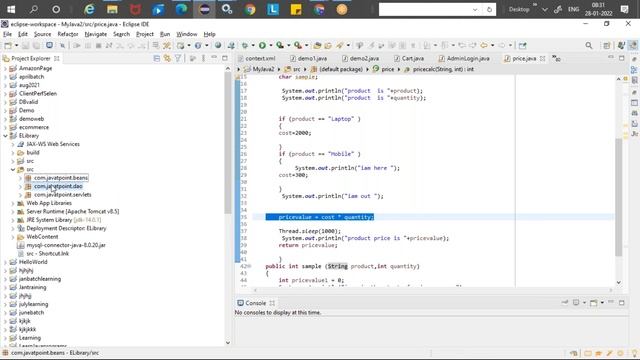This screenshot has height=360, width=640.
Task: Click the filter icon in Project Explorer
Action: [x=178, y=58]
